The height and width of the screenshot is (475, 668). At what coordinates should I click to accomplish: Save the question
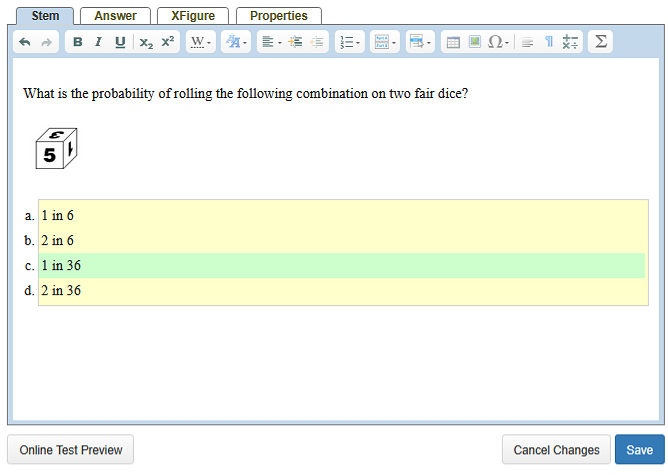click(639, 450)
